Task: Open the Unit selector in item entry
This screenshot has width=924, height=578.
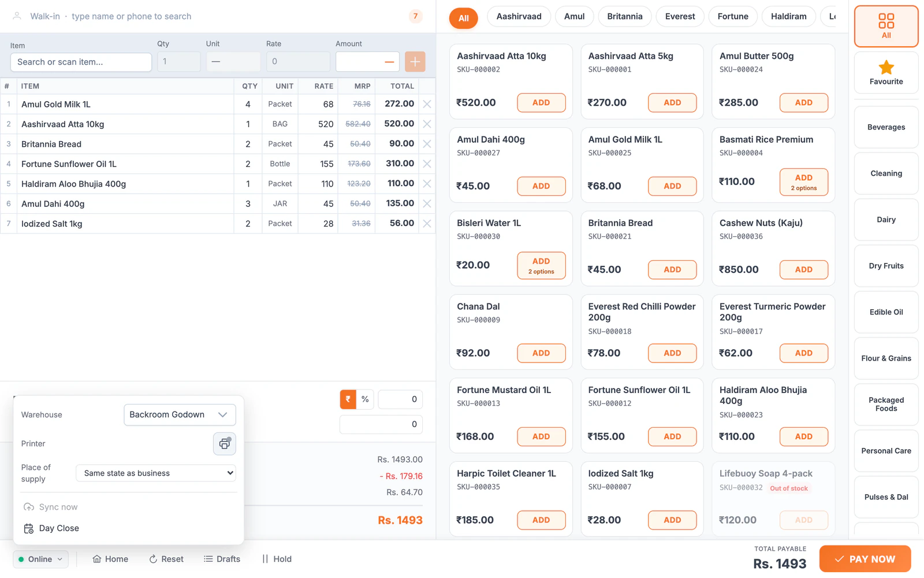Action: point(233,62)
